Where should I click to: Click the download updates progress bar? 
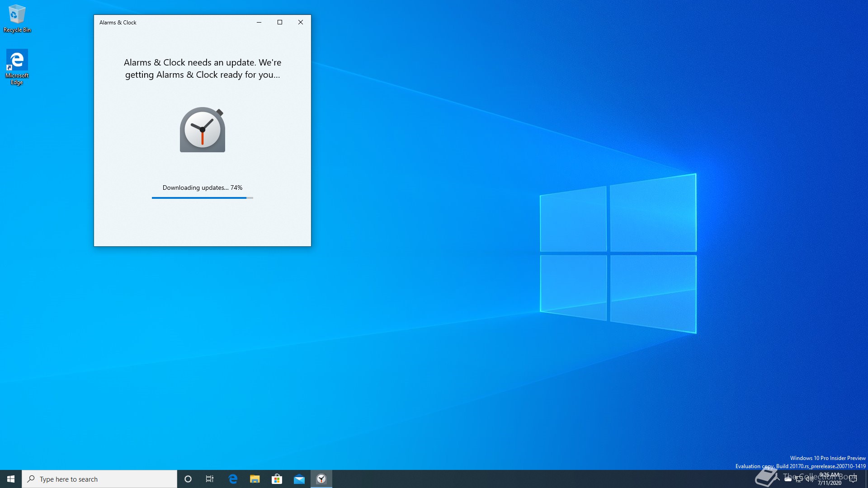[x=202, y=198]
